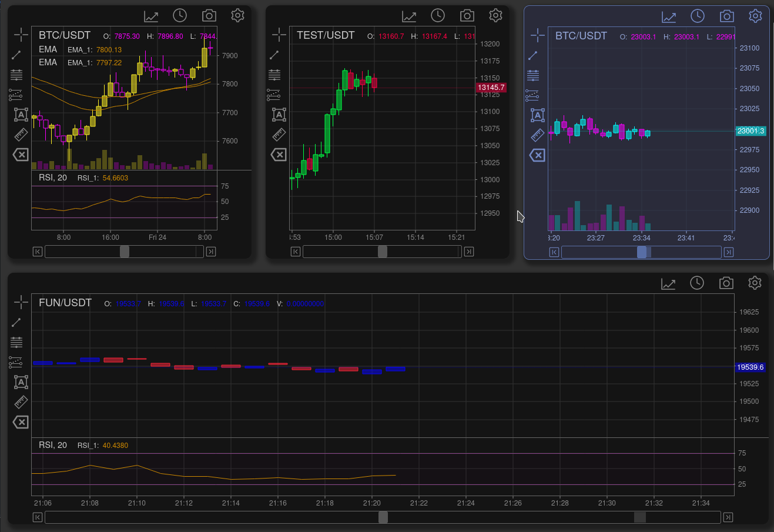Open timeframe clock in TEST/USDT chart
This screenshot has width=774, height=532.
tap(437, 15)
